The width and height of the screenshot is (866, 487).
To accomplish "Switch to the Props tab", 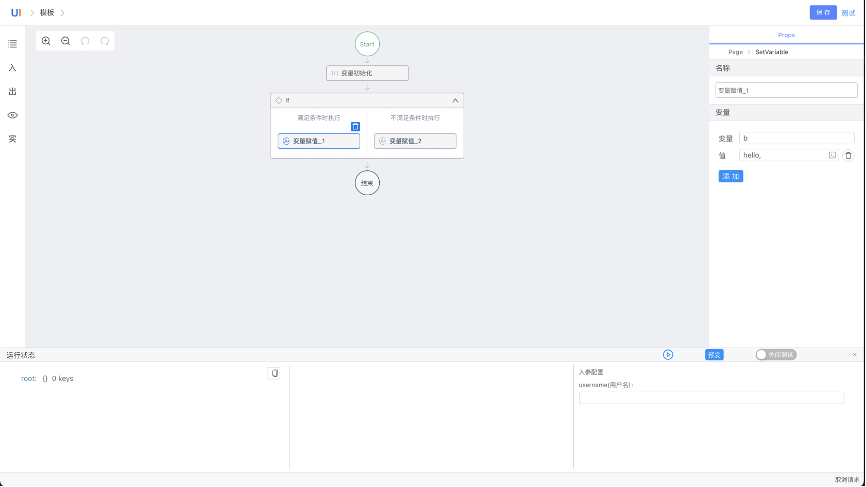I will pos(786,35).
